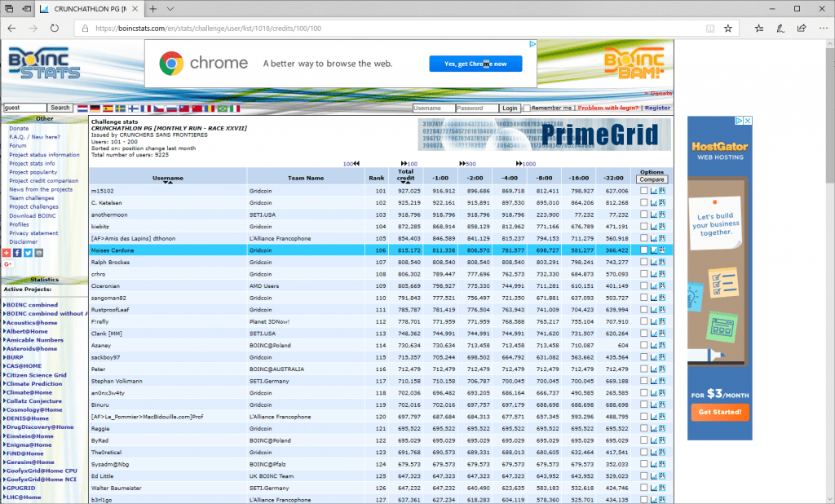Tick the compare checkbox for C. Ketelsen

coord(644,202)
